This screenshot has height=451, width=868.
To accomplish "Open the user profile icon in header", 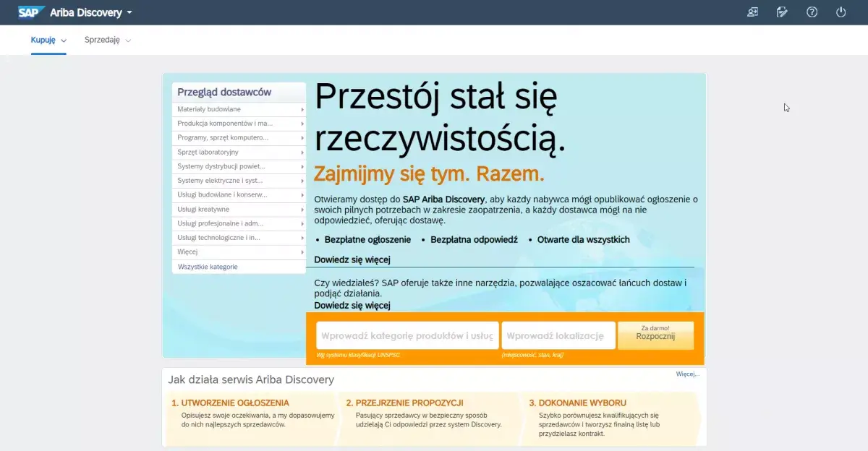I will 753,12.
